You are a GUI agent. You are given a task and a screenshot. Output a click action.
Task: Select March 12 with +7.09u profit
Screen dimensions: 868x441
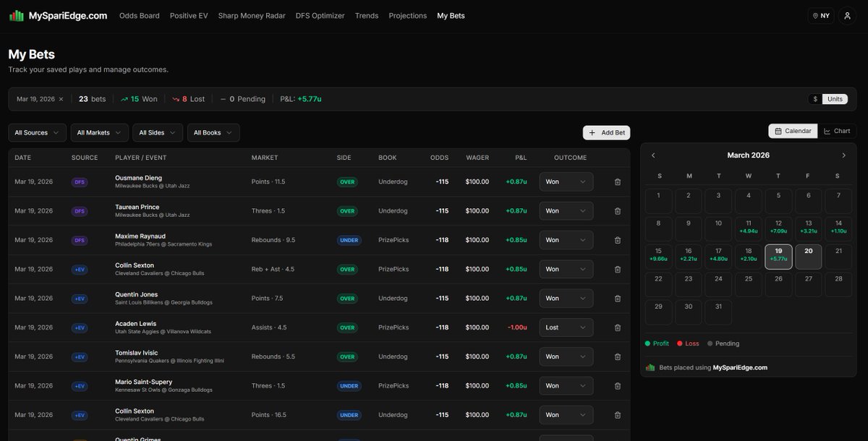tap(778, 228)
